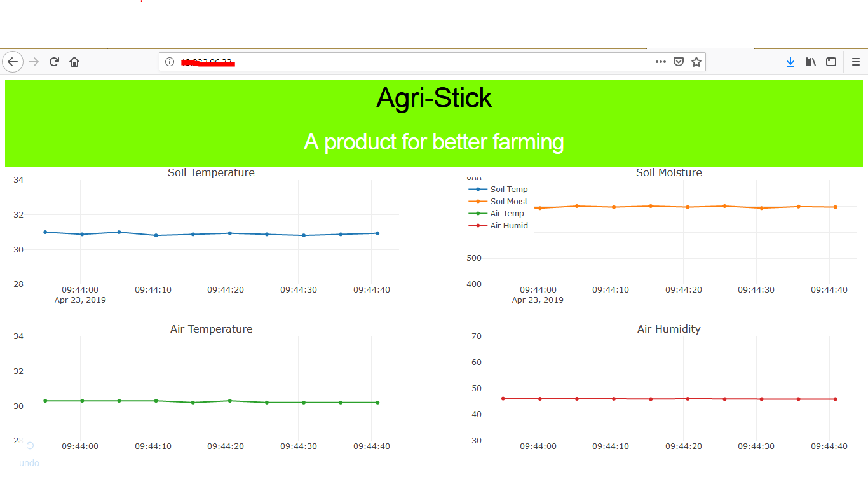Image resolution: width=868 pixels, height=491 pixels.
Task: Reload the current page
Action: coord(54,61)
